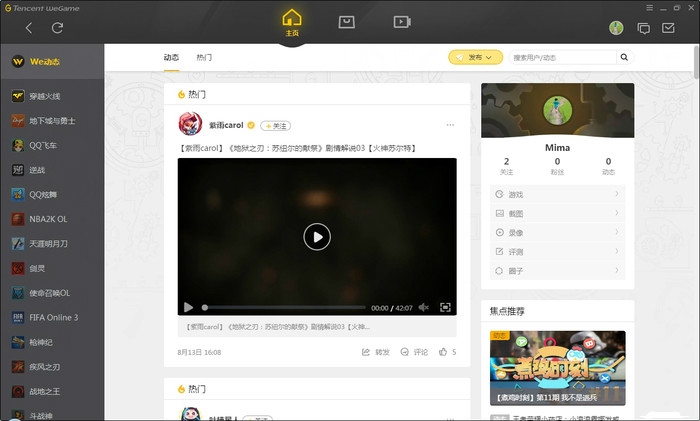The height and width of the screenshot is (421, 700).
Task: Refresh the page with reload icon
Action: [57, 28]
